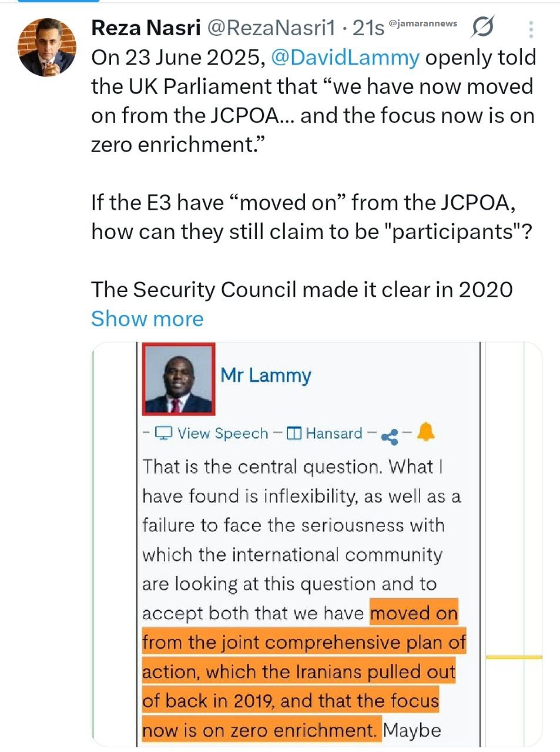Open the 21s post timestamp
Image resolution: width=560 pixels, height=752 pixels.
pyautogui.click(x=368, y=28)
